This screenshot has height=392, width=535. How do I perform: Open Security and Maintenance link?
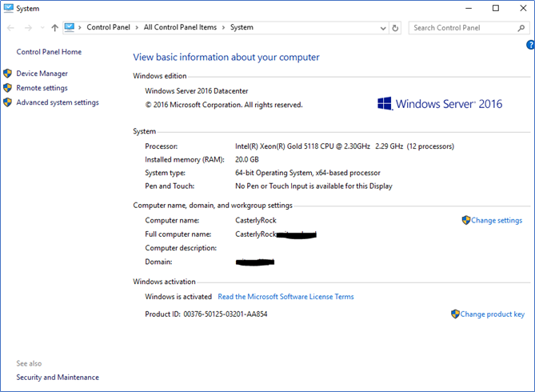click(x=58, y=378)
